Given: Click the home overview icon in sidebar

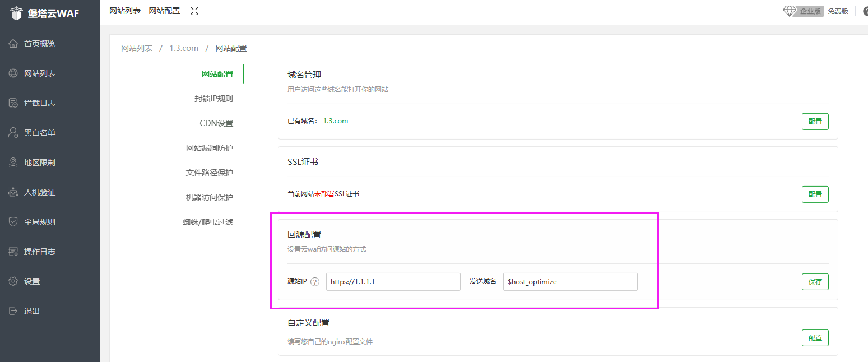Looking at the screenshot, I should click(13, 44).
